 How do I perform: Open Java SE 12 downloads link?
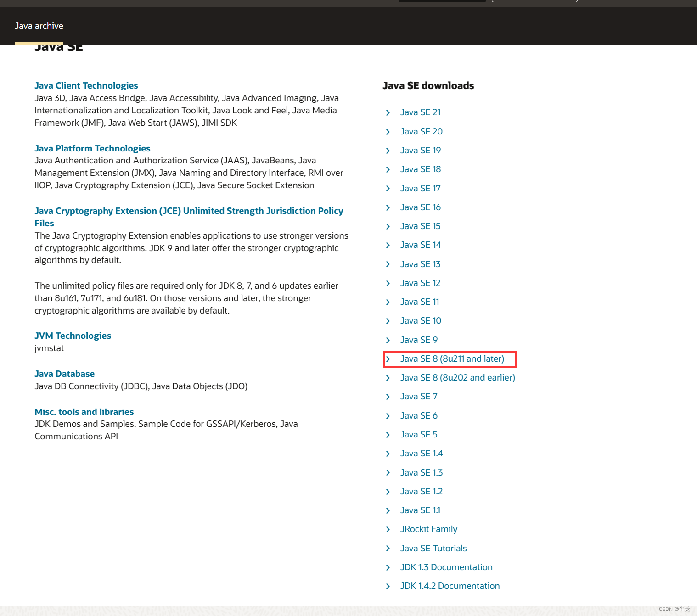pos(421,283)
